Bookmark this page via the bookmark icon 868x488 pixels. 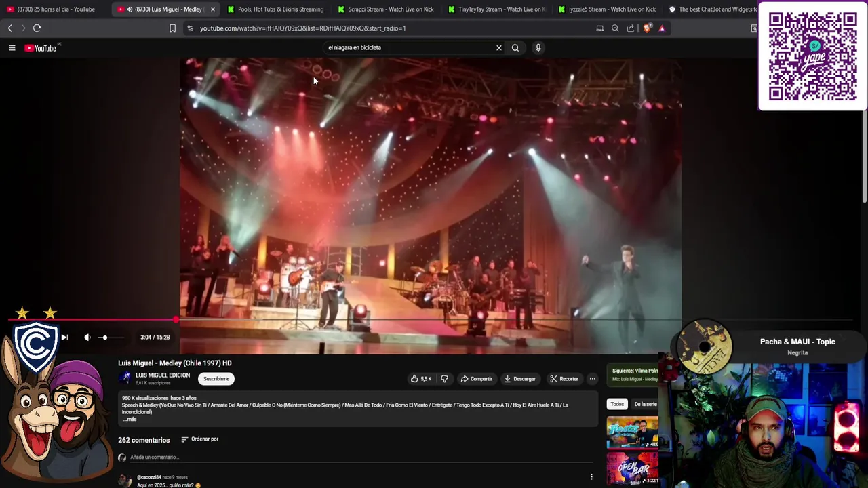[172, 28]
